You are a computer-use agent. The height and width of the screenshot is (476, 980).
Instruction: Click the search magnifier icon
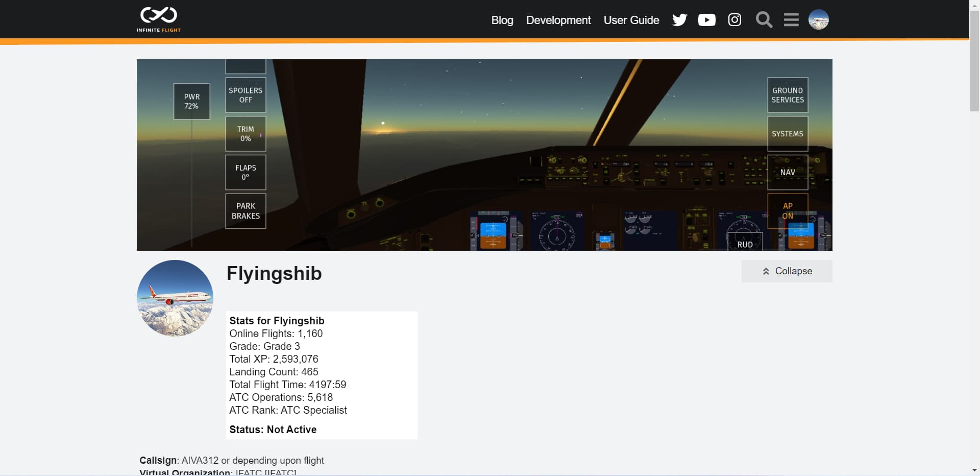tap(764, 20)
